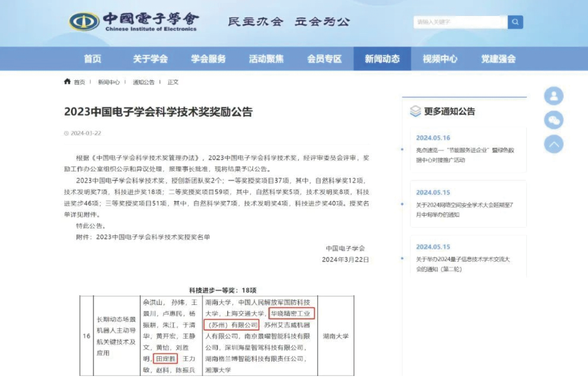
Task: Click the search magnifier icon
Action: (516, 22)
